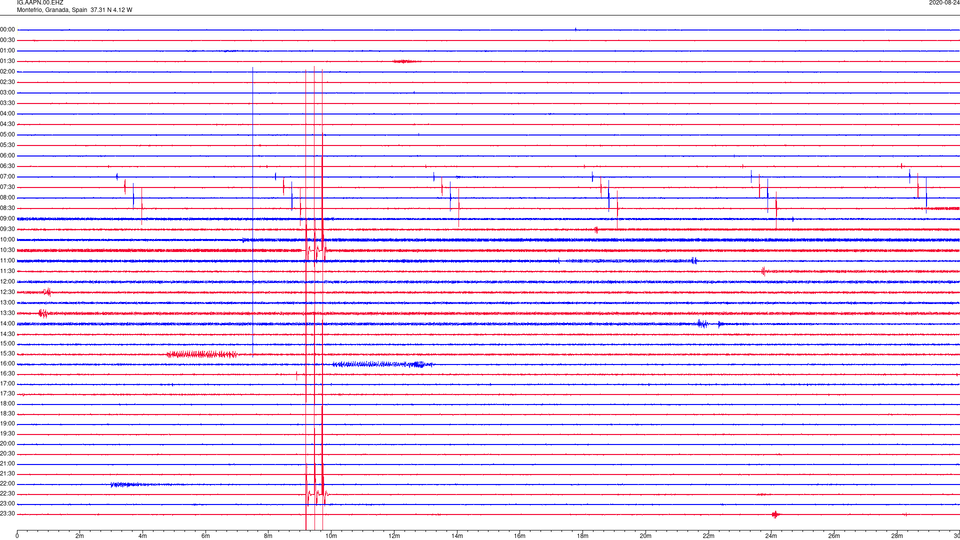Viewport: 960px width, 540px height.
Task: Click the "10m" x-axis tick label
Action: pos(331,536)
